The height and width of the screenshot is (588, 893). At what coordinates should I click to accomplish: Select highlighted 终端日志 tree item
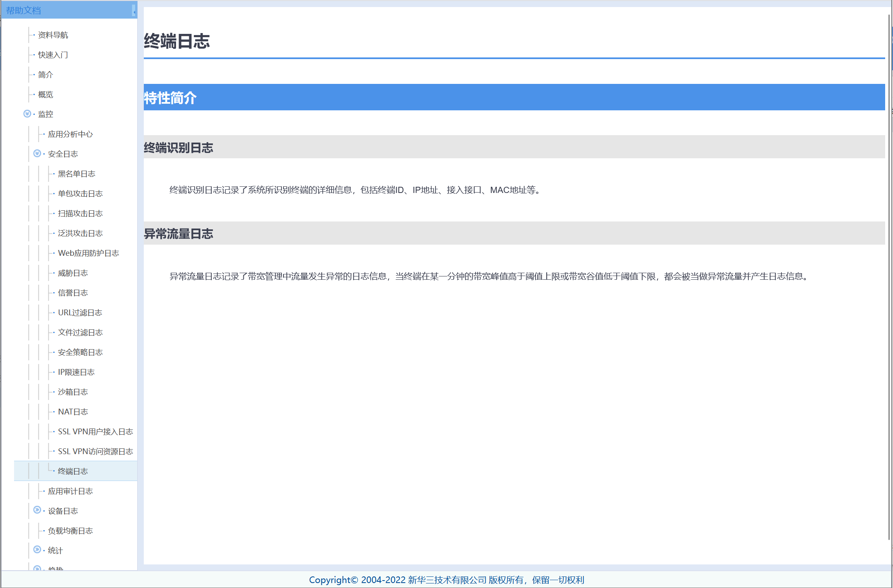(x=73, y=471)
